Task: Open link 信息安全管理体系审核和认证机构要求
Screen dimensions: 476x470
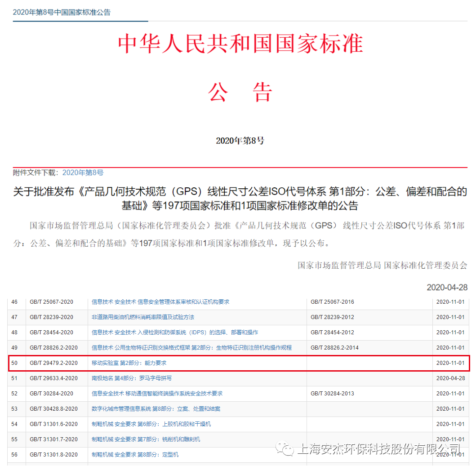Action: (160, 302)
